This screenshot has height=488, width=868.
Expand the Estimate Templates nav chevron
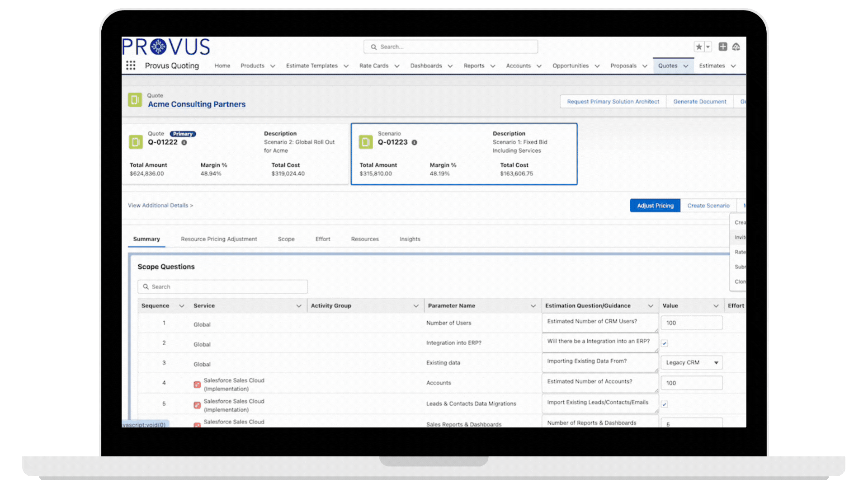tap(346, 66)
